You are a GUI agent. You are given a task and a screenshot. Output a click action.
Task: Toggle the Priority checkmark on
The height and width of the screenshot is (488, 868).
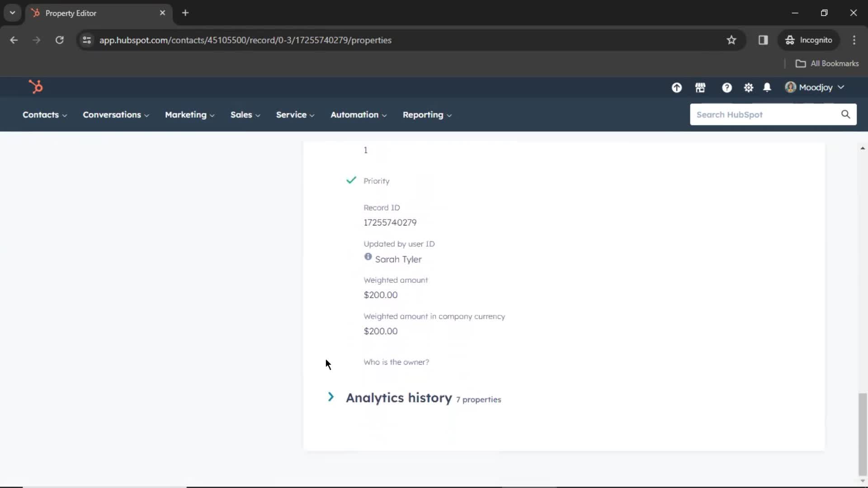click(351, 180)
